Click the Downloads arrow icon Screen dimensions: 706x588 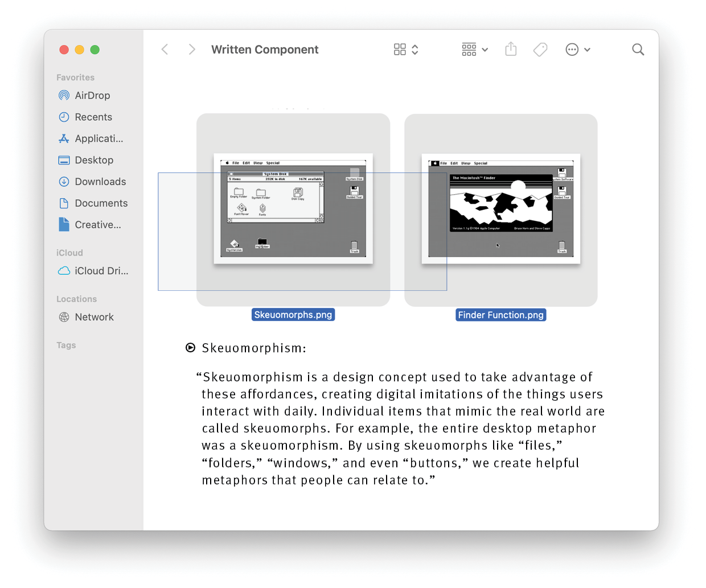coord(64,182)
